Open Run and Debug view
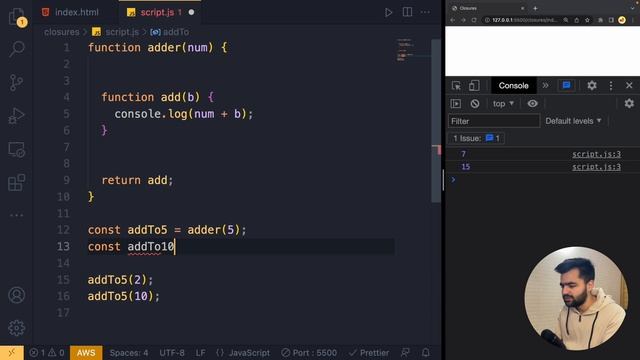This screenshot has width=640, height=360. click(x=16, y=116)
